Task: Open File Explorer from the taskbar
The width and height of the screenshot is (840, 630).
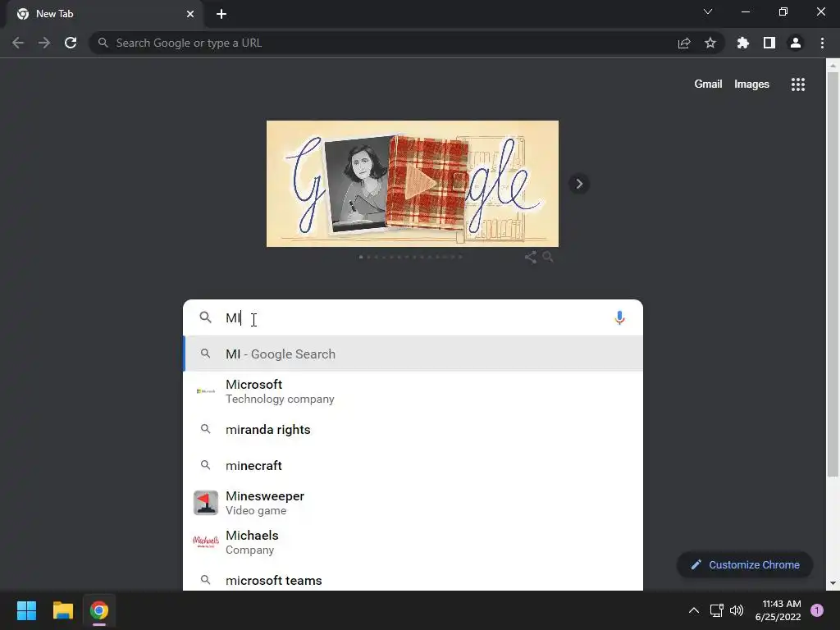Action: [62, 610]
